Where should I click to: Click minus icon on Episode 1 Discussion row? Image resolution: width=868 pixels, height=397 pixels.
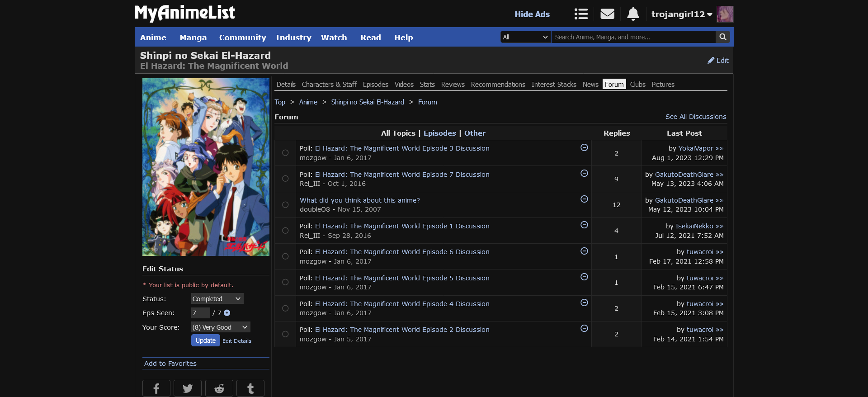click(584, 225)
